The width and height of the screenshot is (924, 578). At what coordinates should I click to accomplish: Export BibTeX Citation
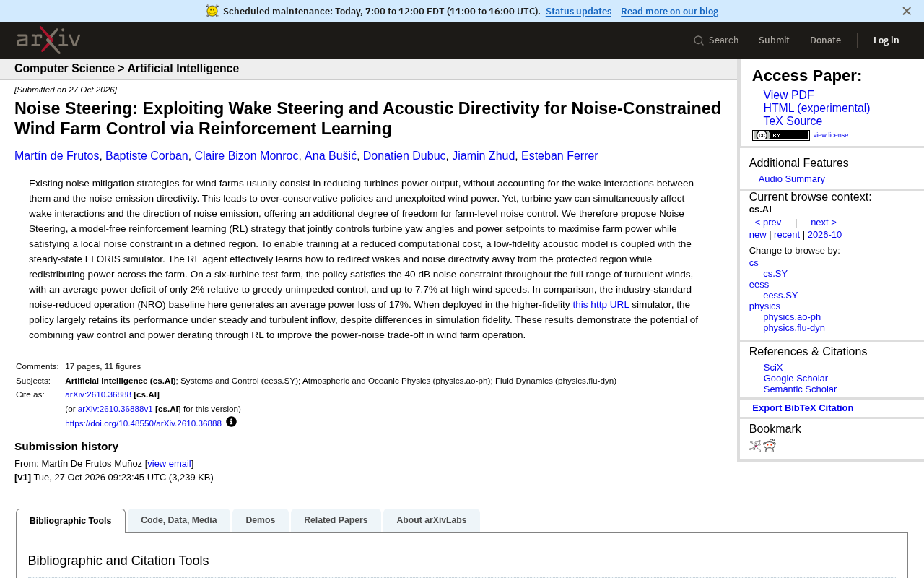click(x=803, y=408)
